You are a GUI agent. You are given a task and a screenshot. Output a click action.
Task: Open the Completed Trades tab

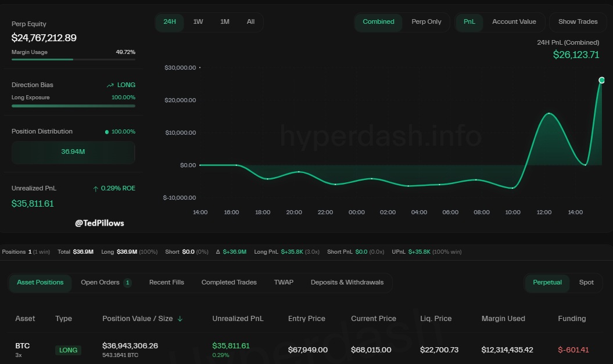(x=229, y=282)
